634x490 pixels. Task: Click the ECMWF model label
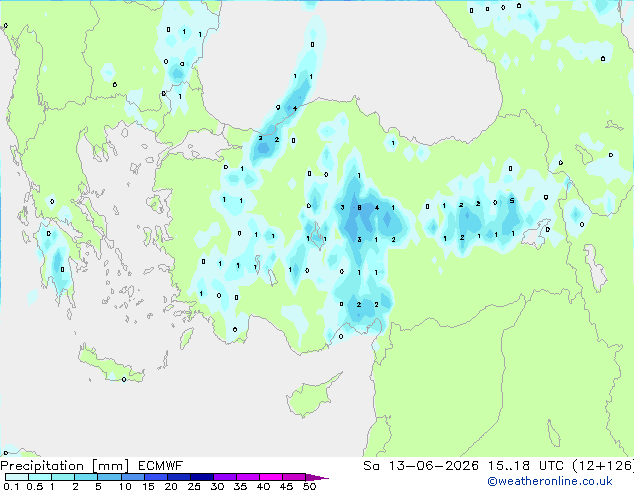coord(161,466)
